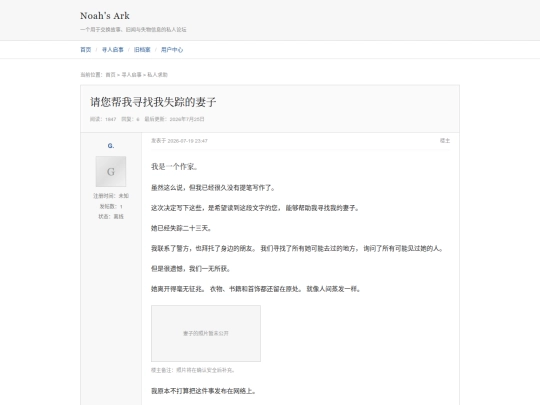Open the profile of user G.

pyautogui.click(x=111, y=146)
